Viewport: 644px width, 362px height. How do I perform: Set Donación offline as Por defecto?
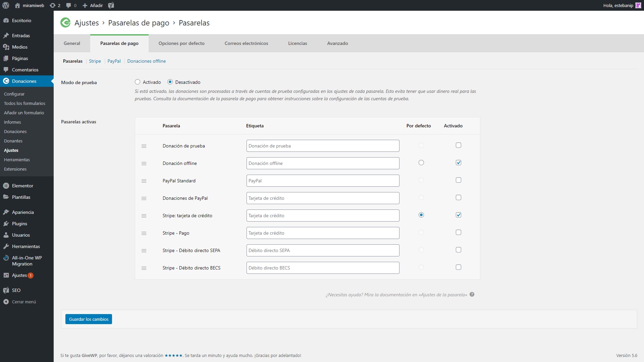coord(421,163)
